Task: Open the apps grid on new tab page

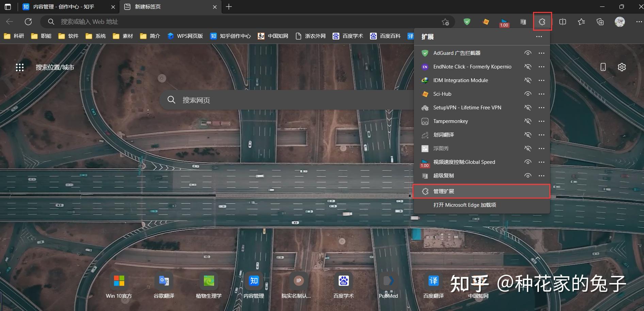Action: (x=20, y=67)
